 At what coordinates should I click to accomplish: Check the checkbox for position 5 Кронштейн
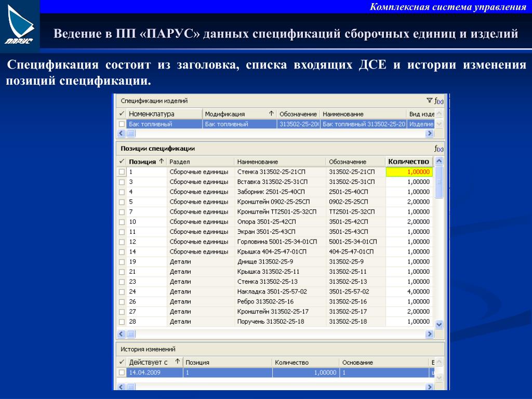pyautogui.click(x=122, y=202)
